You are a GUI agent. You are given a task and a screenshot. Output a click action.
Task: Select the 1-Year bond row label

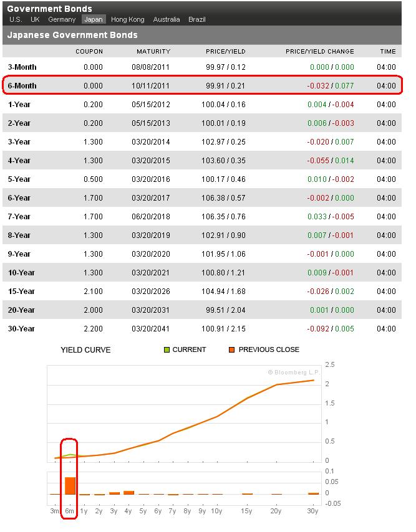pyautogui.click(x=19, y=104)
